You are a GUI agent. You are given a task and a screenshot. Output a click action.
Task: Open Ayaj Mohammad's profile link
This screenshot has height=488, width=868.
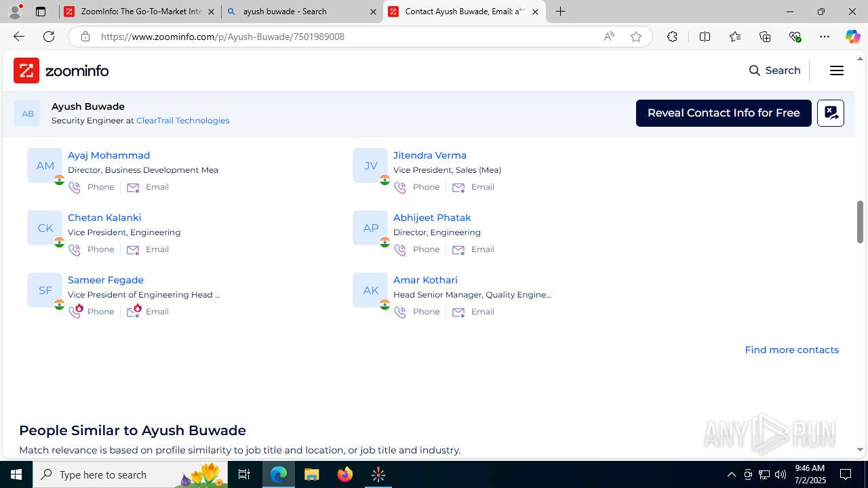click(108, 155)
